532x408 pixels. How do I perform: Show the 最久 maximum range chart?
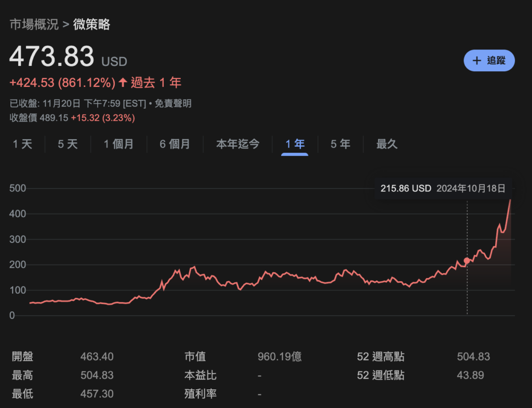[x=387, y=144]
